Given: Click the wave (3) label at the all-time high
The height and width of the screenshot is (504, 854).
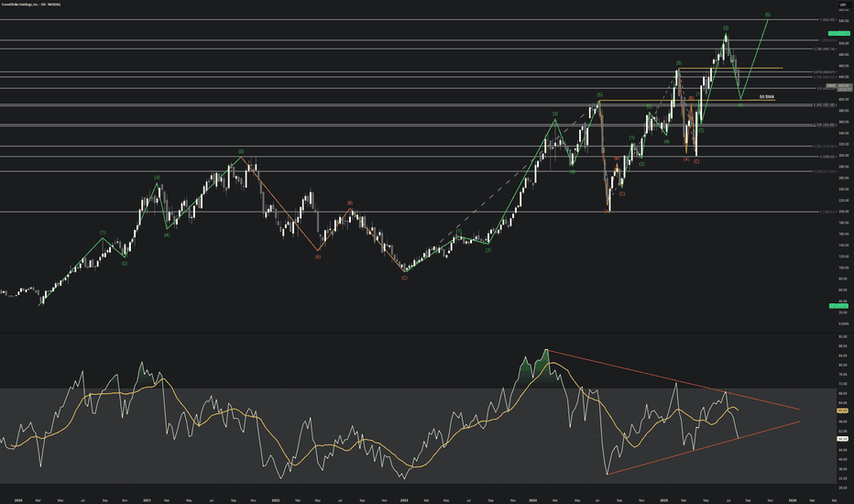Looking at the screenshot, I should click(x=726, y=27).
